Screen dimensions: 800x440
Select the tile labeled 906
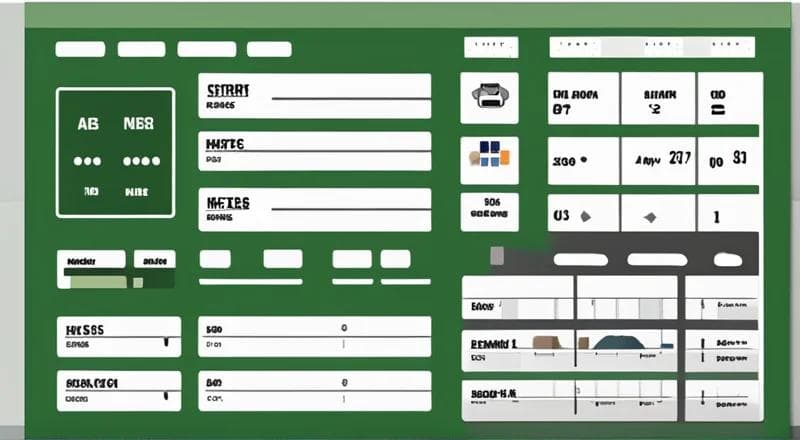tap(489, 212)
